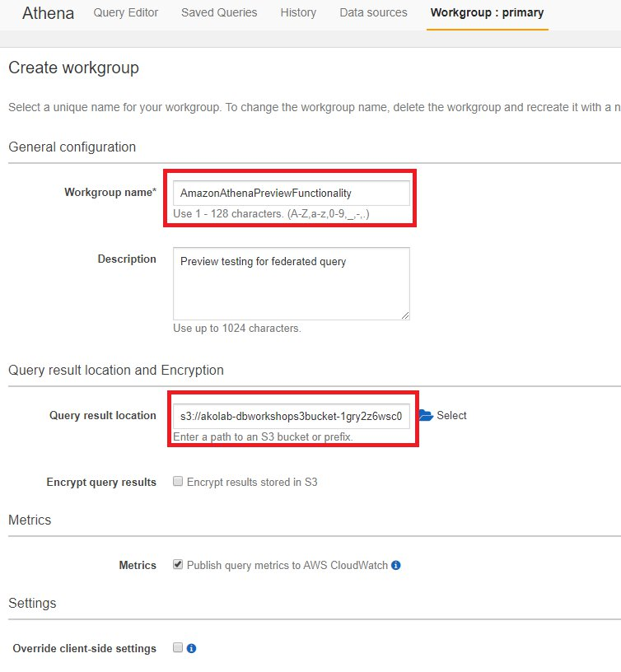Open info icon next to CloudWatch metrics
Image resolution: width=621 pixels, height=672 pixels.
point(396,565)
